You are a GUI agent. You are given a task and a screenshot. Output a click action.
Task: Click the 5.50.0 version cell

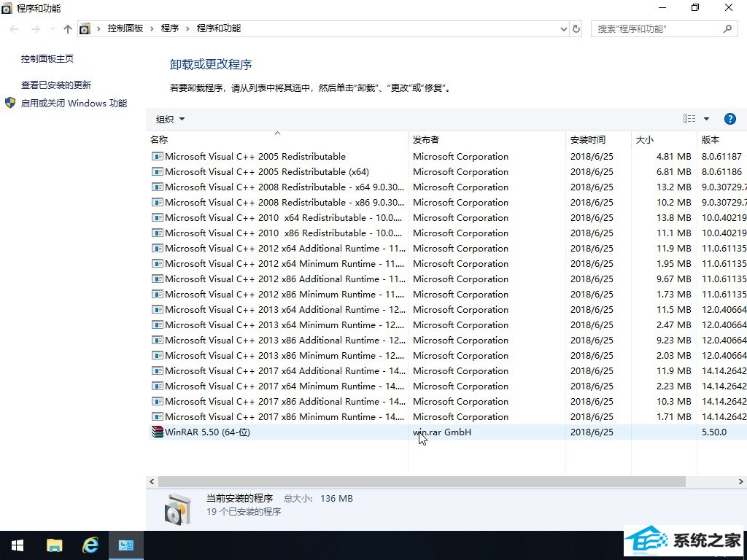pos(713,432)
